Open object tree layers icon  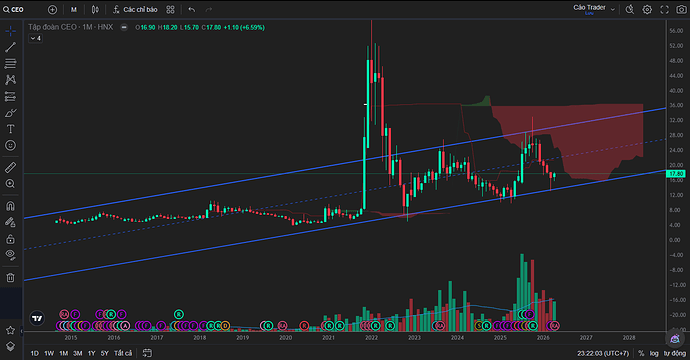tap(11, 346)
